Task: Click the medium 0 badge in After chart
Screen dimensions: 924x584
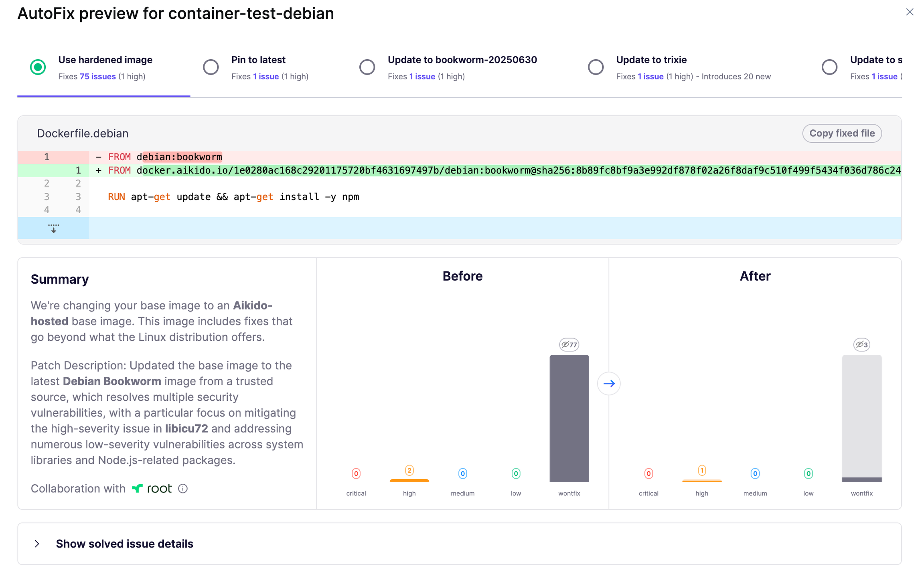Action: 755,473
